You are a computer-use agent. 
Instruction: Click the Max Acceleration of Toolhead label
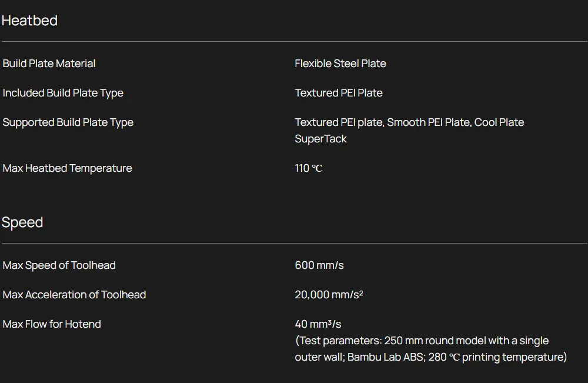point(74,295)
